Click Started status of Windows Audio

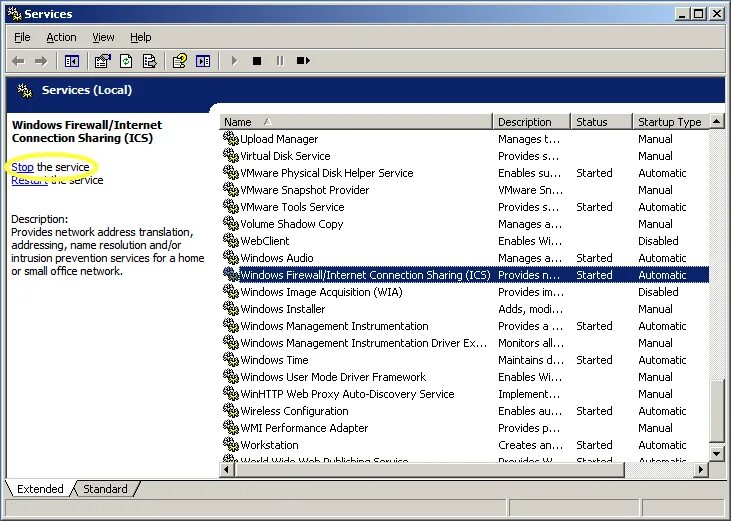tap(594, 258)
